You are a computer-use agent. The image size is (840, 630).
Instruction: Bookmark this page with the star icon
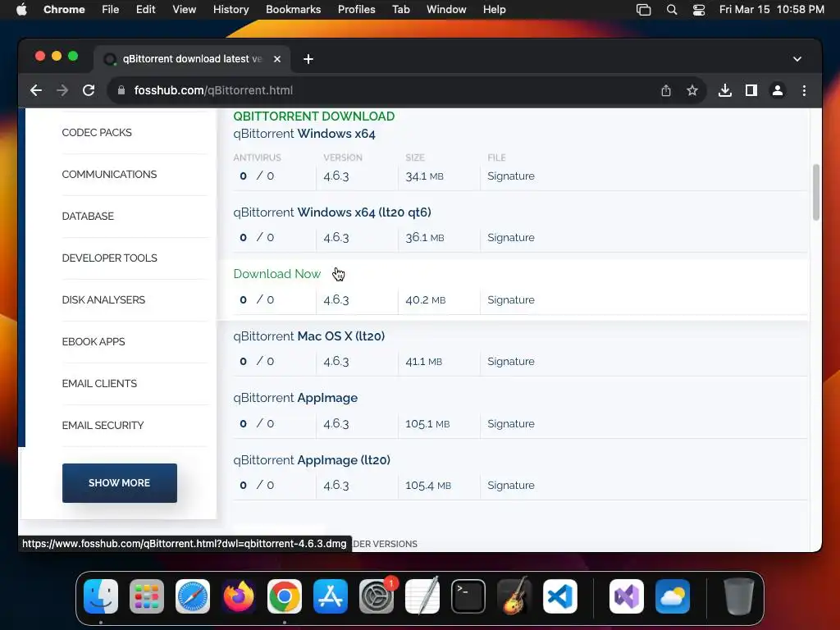[692, 90]
